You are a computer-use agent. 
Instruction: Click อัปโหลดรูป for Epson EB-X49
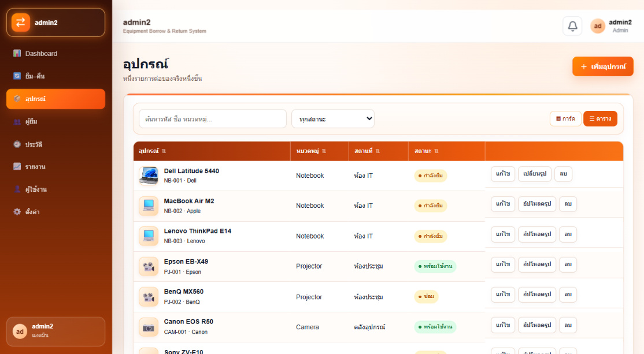coord(537,264)
